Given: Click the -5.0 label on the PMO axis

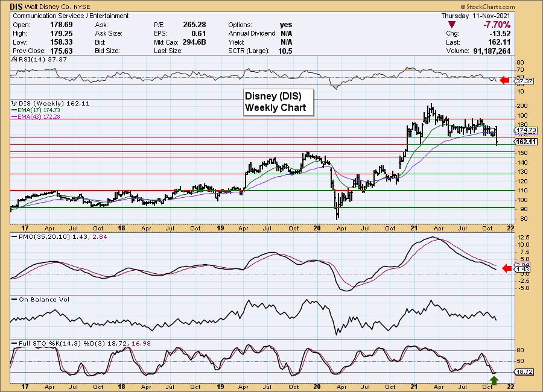Looking at the screenshot, I should pos(523,288).
